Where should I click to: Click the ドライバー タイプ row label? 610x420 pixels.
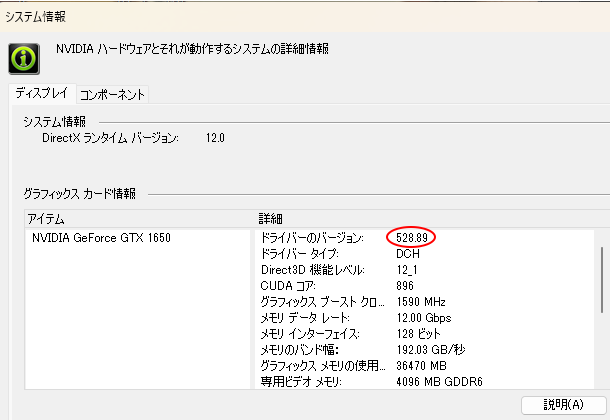300,254
